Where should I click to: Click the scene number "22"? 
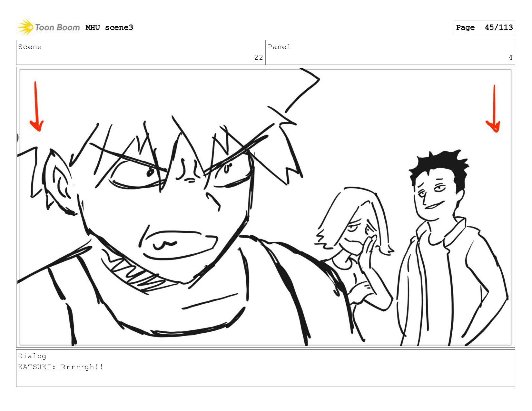pyautogui.click(x=259, y=57)
